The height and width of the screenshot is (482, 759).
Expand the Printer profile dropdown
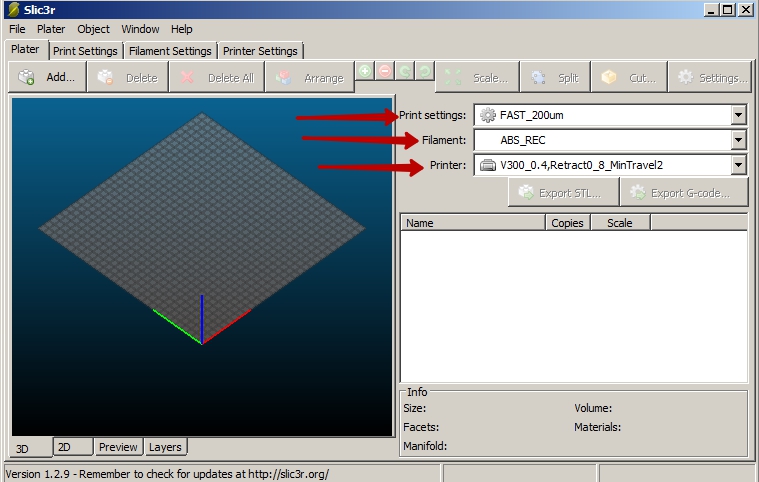coord(739,165)
